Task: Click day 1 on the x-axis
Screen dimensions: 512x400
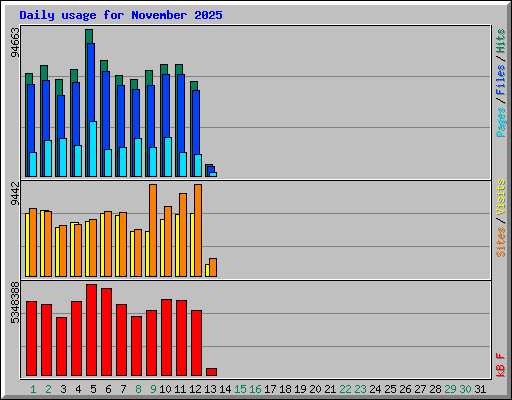Action: pos(33,389)
